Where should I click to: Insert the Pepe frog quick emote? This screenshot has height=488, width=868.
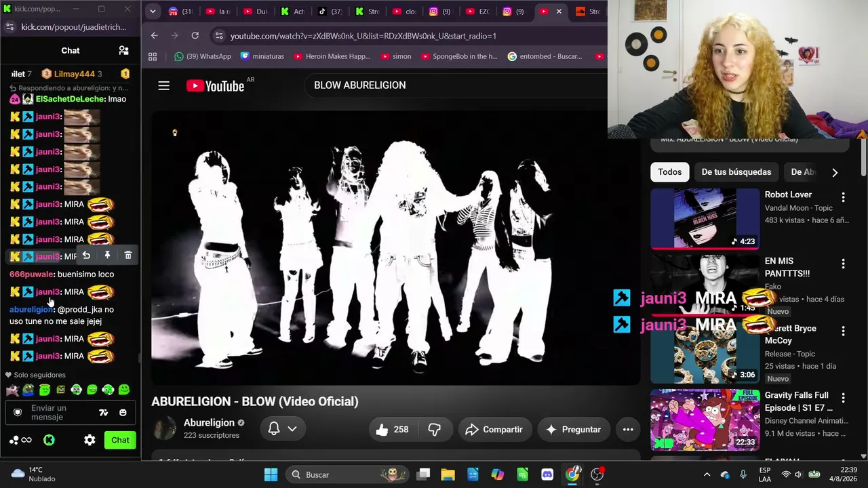coord(28,390)
